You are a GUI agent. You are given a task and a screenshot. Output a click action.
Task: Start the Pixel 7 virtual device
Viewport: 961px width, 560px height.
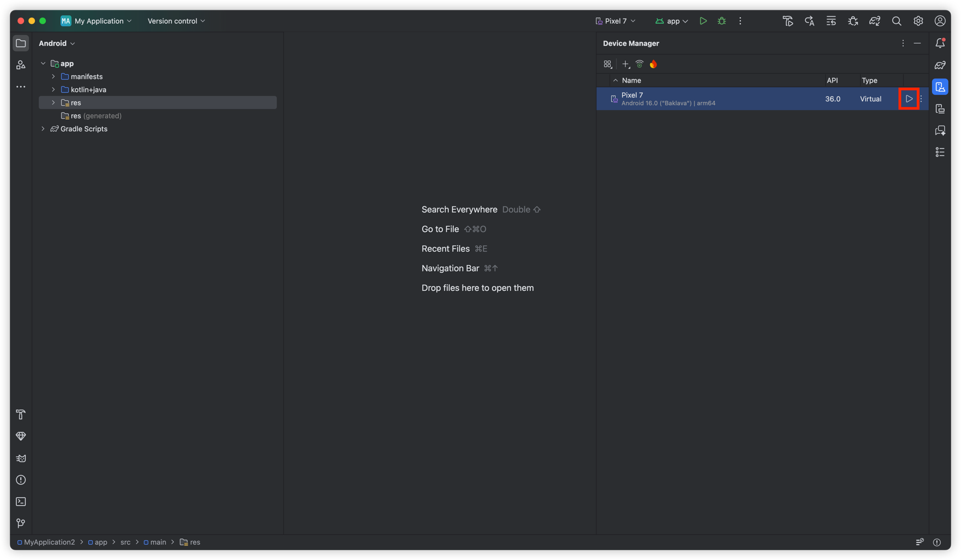pyautogui.click(x=909, y=99)
